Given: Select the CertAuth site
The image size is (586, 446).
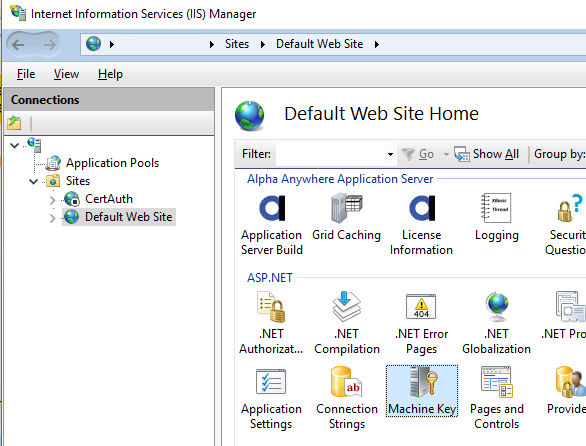Looking at the screenshot, I should click(109, 199).
